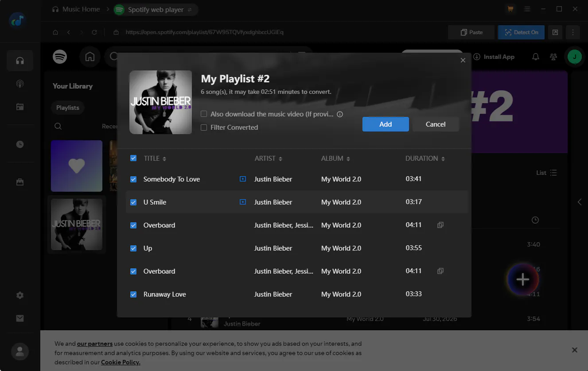Viewport: 588px width, 371px height.
Task: Open the our partners link
Action: coord(95,344)
